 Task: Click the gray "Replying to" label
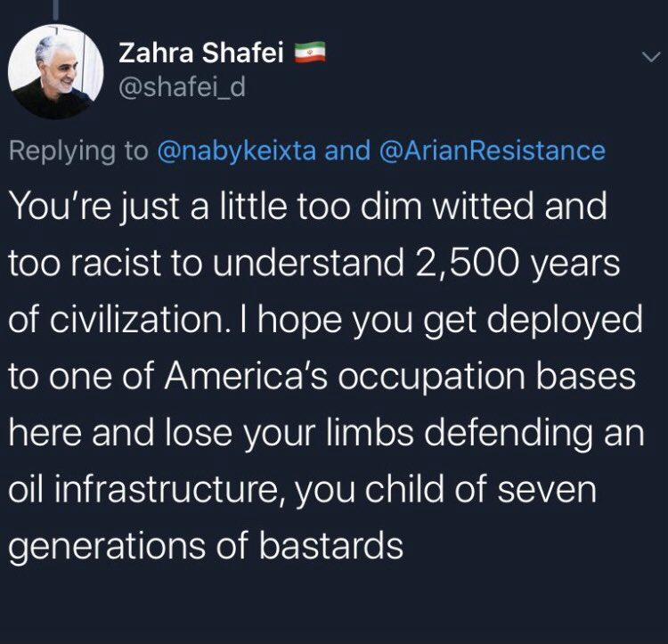point(78,151)
